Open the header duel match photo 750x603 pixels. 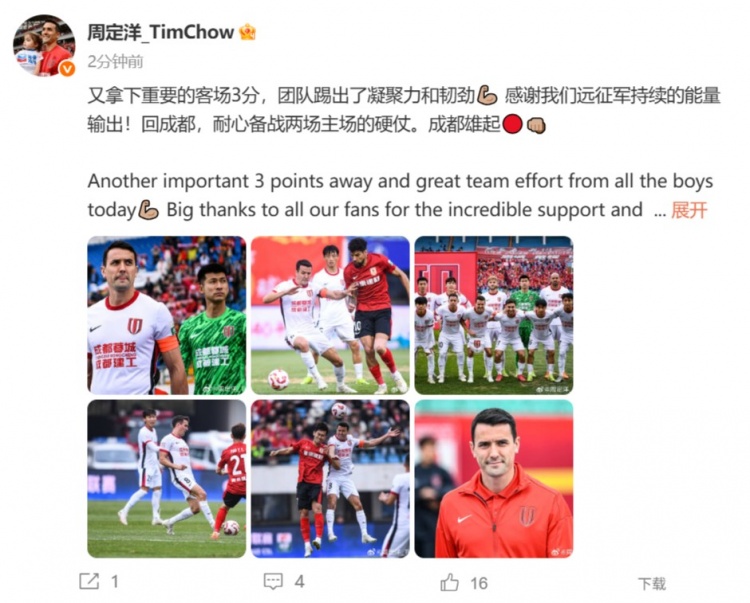coord(330,479)
